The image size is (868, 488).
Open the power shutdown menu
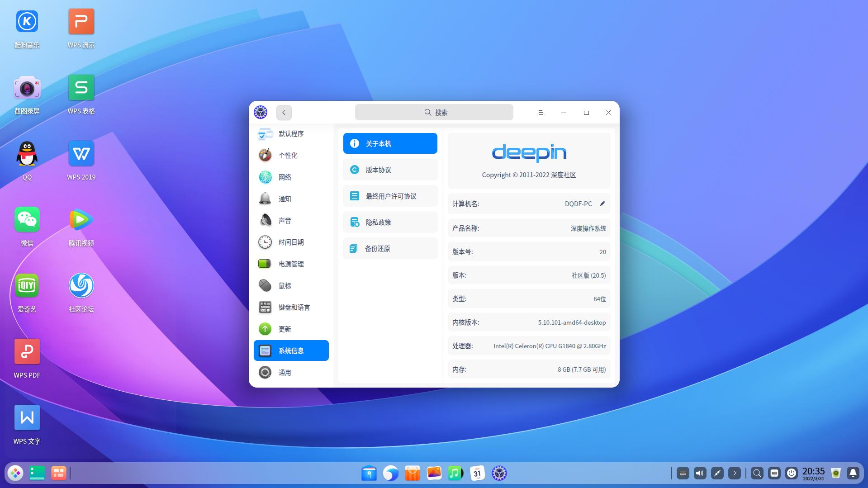tap(792, 473)
